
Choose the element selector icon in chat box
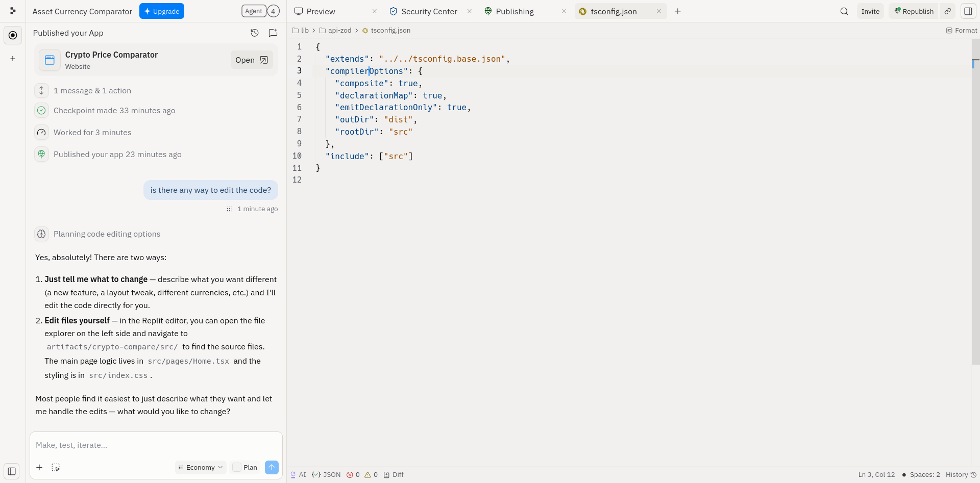pyautogui.click(x=56, y=467)
